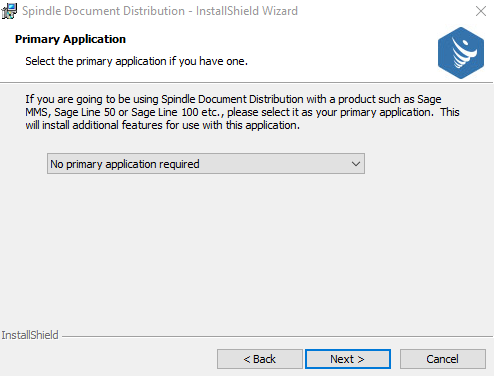This screenshot has width=494, height=376.
Task: Cancel the Spindle installation
Action: [443, 359]
